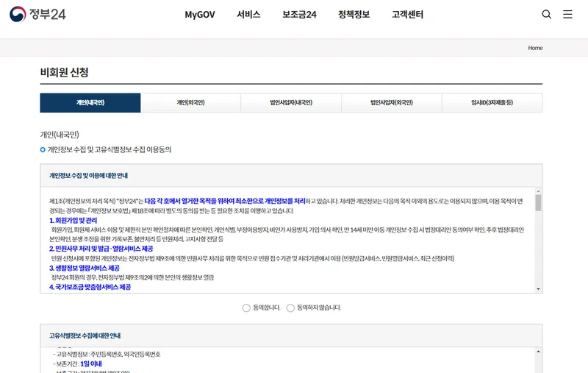Click scroll up arrow in 고유식별정보 box
The height and width of the screenshot is (373, 588).
(538, 352)
